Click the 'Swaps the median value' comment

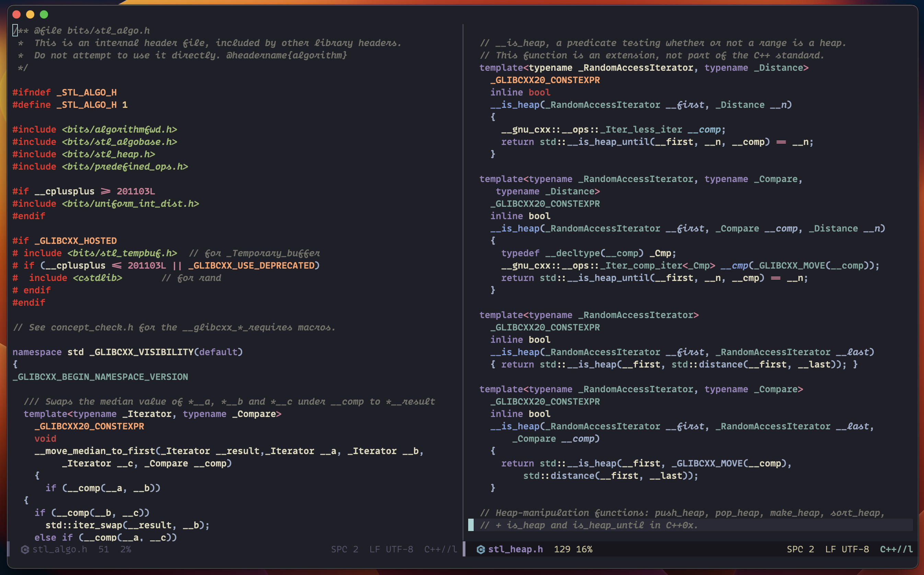pyautogui.click(x=229, y=401)
